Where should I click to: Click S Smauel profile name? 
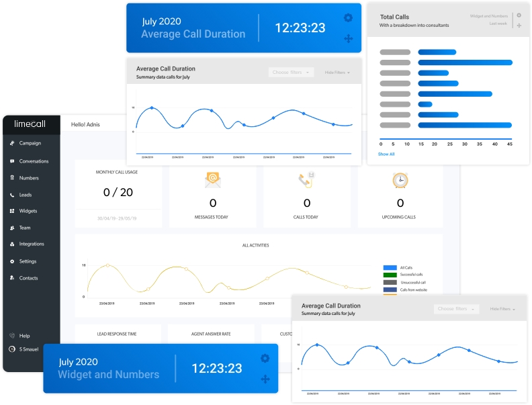click(29, 349)
